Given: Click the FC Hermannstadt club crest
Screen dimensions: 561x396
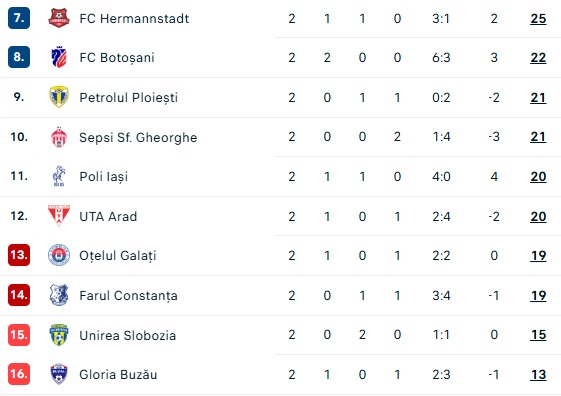Looking at the screenshot, I should pyautogui.click(x=59, y=18).
